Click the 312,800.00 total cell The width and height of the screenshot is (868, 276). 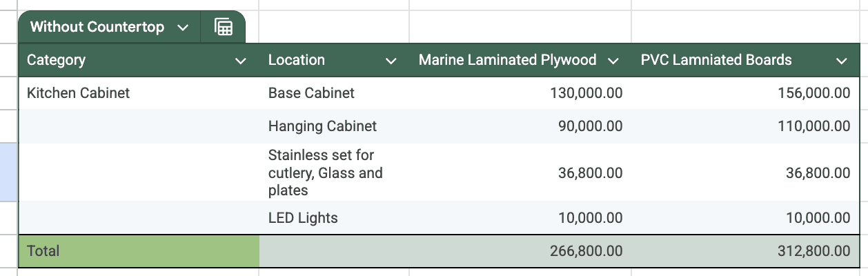(813, 251)
